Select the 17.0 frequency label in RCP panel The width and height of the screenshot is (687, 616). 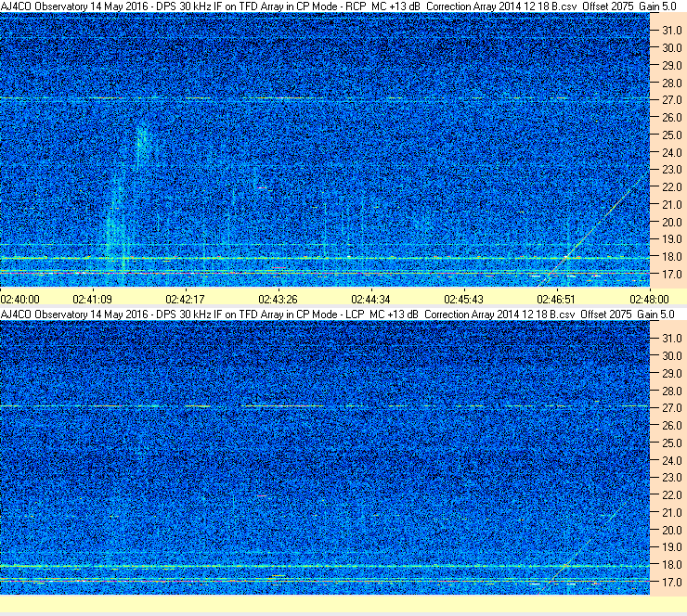[671, 275]
